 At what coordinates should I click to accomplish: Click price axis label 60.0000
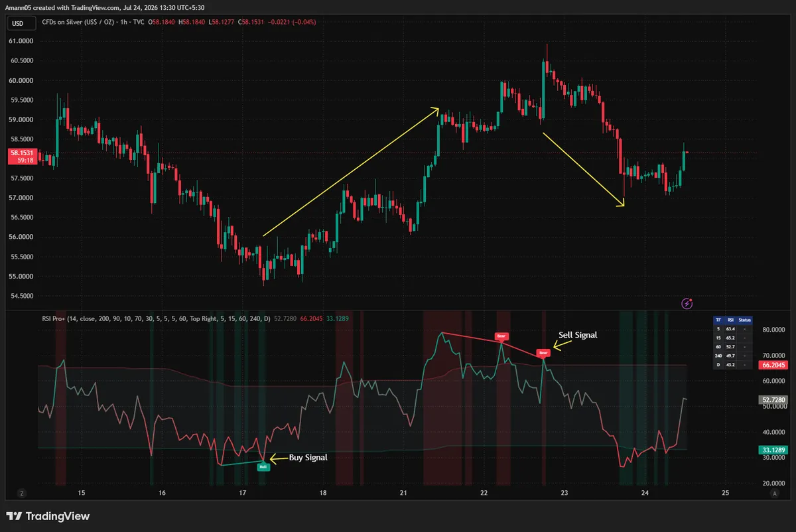[x=21, y=80]
